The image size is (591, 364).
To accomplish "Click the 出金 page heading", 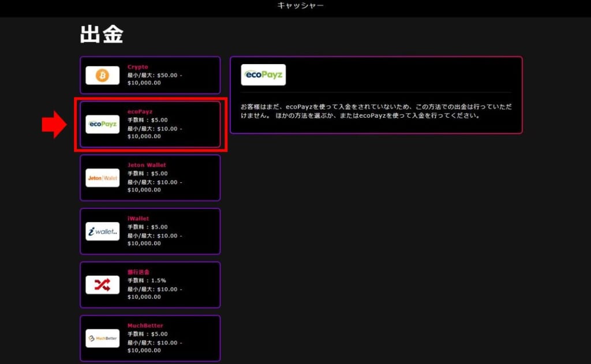I will click(x=102, y=34).
